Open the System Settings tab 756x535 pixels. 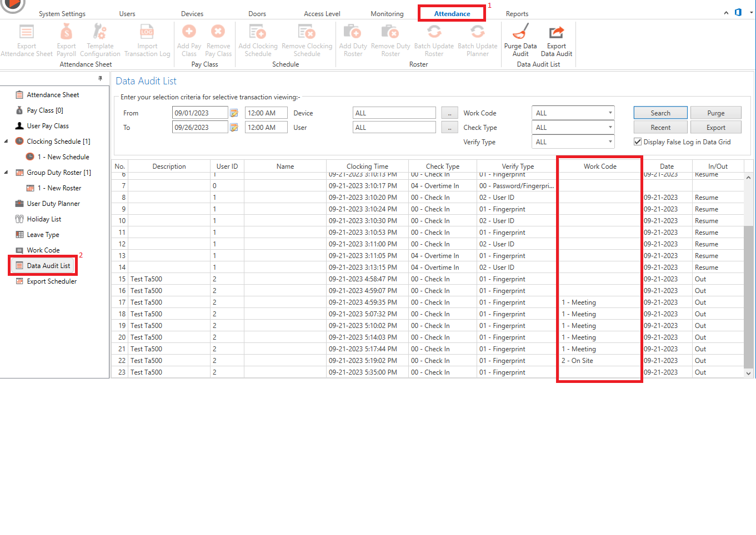click(62, 14)
